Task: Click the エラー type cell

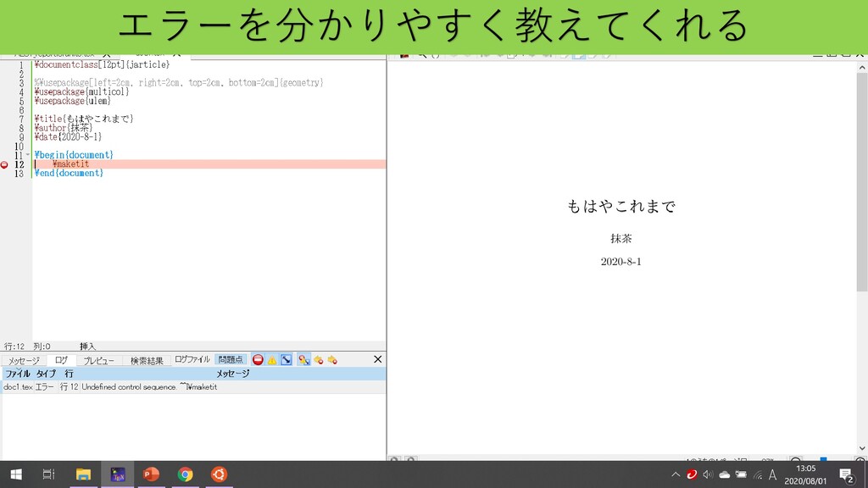Action: pos(45,386)
